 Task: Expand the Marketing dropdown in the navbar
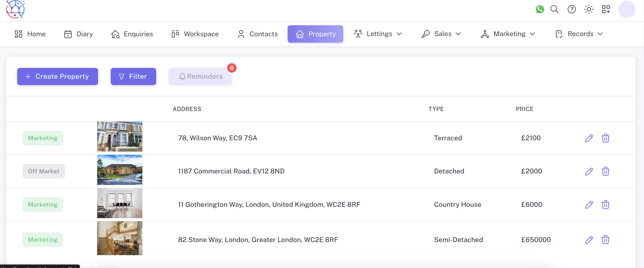(x=508, y=34)
